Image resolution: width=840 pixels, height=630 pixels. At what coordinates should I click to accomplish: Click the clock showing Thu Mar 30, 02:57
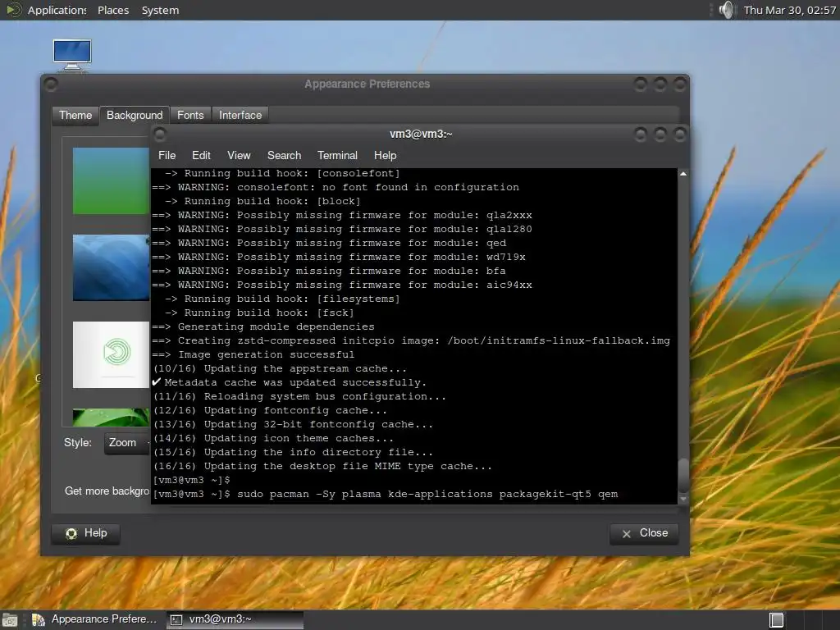tap(790, 10)
